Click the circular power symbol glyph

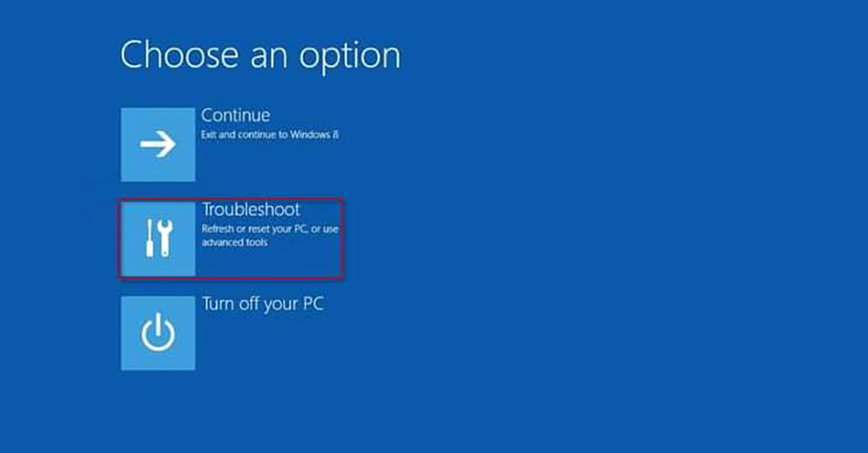158,332
